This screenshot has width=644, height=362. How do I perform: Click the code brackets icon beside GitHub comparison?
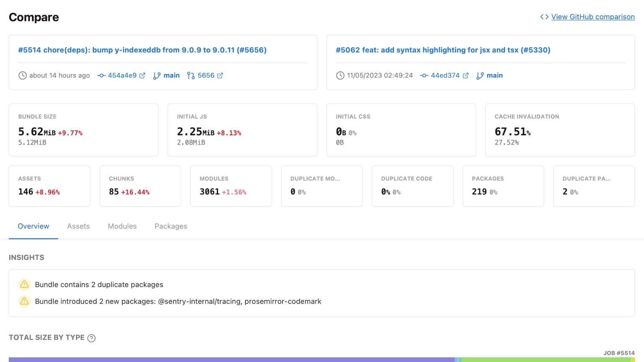(544, 17)
